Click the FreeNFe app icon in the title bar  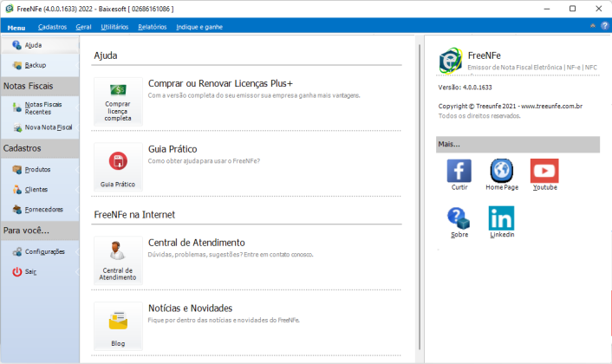[10, 9]
